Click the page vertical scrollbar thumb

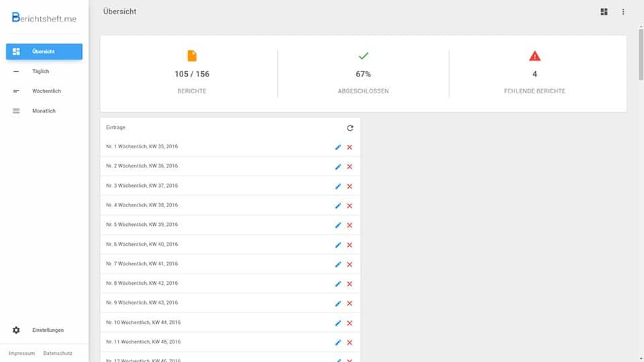coord(641,54)
